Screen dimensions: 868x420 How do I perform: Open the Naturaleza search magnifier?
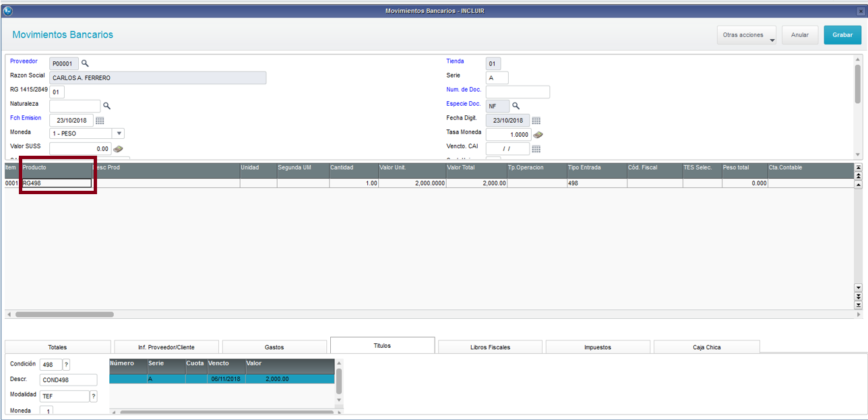click(x=106, y=106)
